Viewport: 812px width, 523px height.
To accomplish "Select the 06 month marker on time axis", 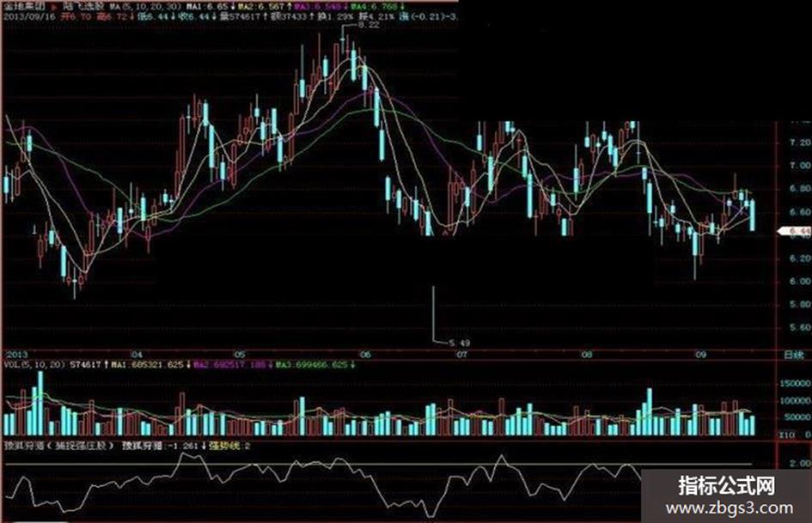I will pyautogui.click(x=365, y=355).
